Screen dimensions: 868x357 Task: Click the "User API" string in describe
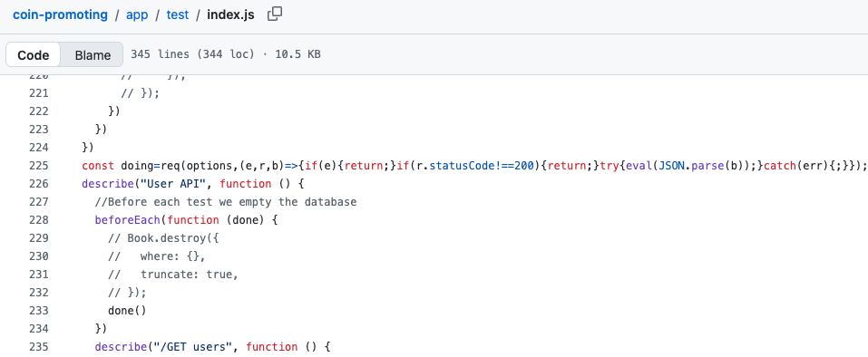click(171, 184)
